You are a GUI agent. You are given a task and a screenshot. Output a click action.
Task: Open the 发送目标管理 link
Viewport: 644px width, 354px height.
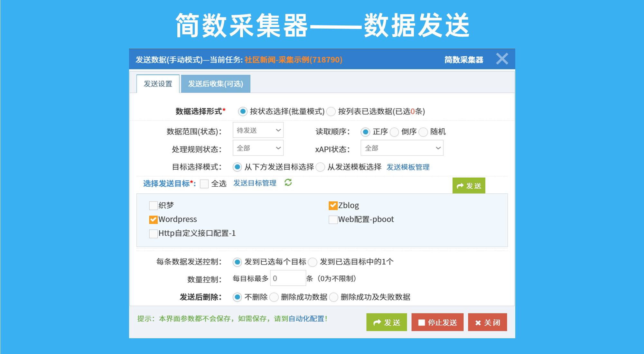pyautogui.click(x=255, y=183)
